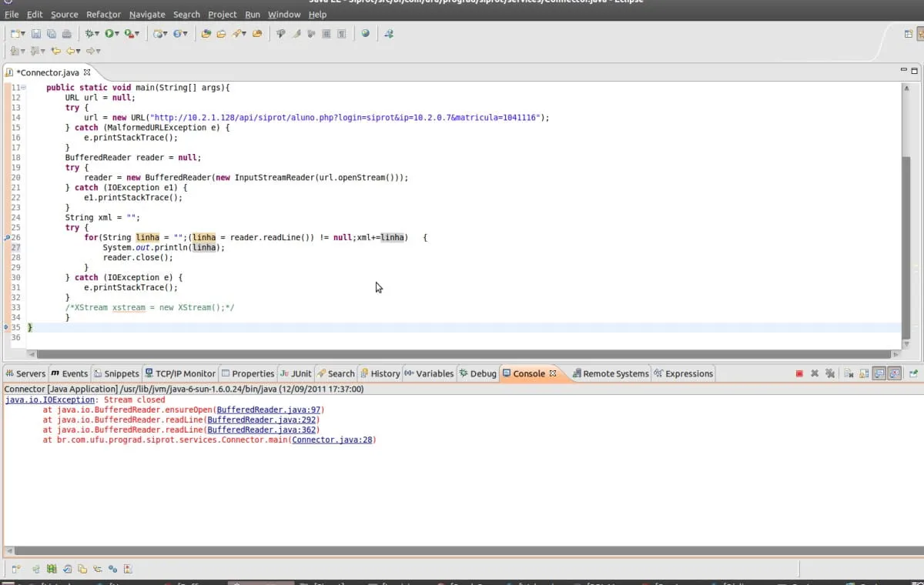
Task: Toggle Scroll Lock in the console toolbar
Action: (863, 374)
